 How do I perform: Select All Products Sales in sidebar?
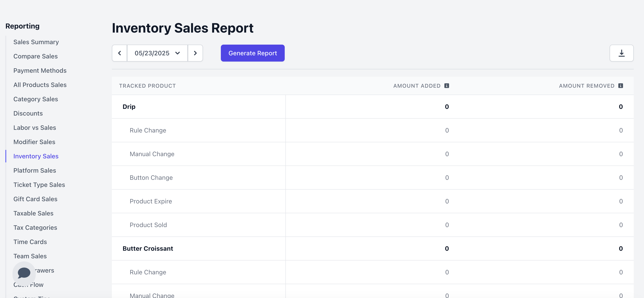[x=40, y=85]
